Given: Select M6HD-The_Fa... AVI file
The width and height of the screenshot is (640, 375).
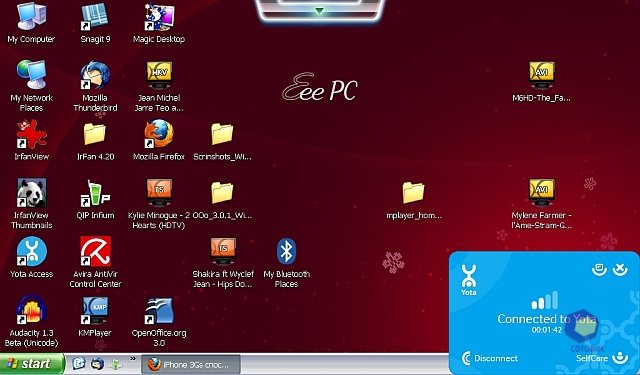Looking at the screenshot, I should tap(542, 81).
